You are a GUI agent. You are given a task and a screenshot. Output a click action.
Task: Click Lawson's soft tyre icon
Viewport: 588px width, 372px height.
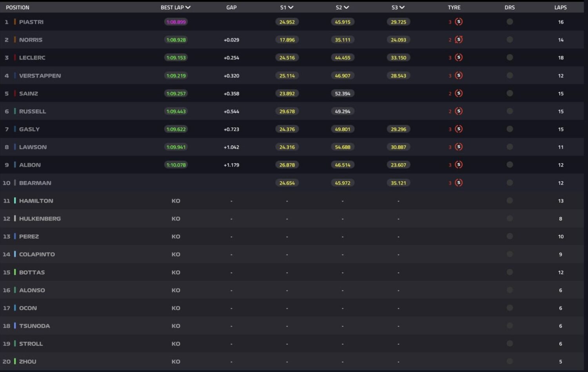[x=459, y=147]
